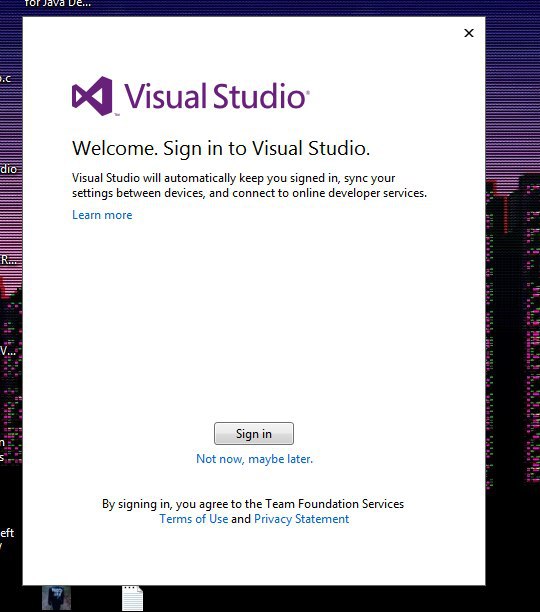
Task: Choose 'Not now, maybe later.' link
Action: [x=254, y=459]
